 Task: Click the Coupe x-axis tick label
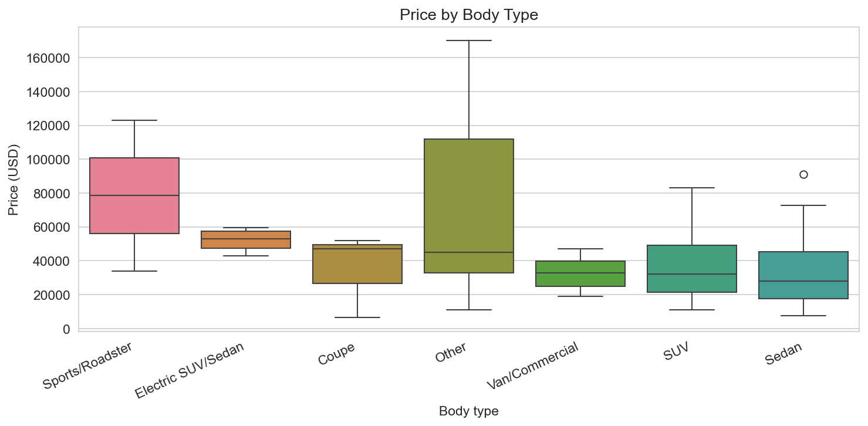pos(336,354)
